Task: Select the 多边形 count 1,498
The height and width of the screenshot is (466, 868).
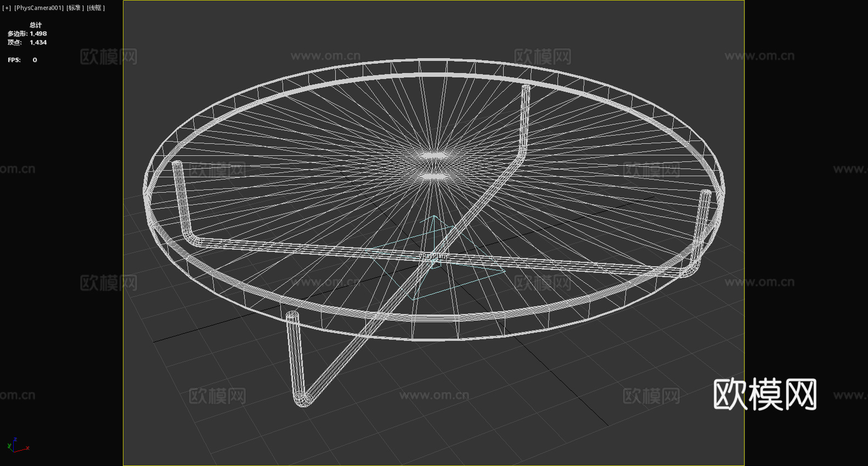Action: 38,34
